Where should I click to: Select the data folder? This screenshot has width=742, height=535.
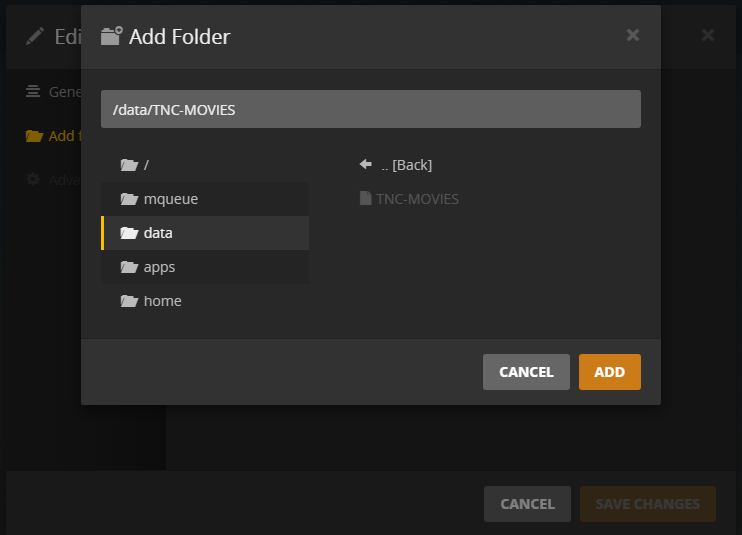coord(205,233)
